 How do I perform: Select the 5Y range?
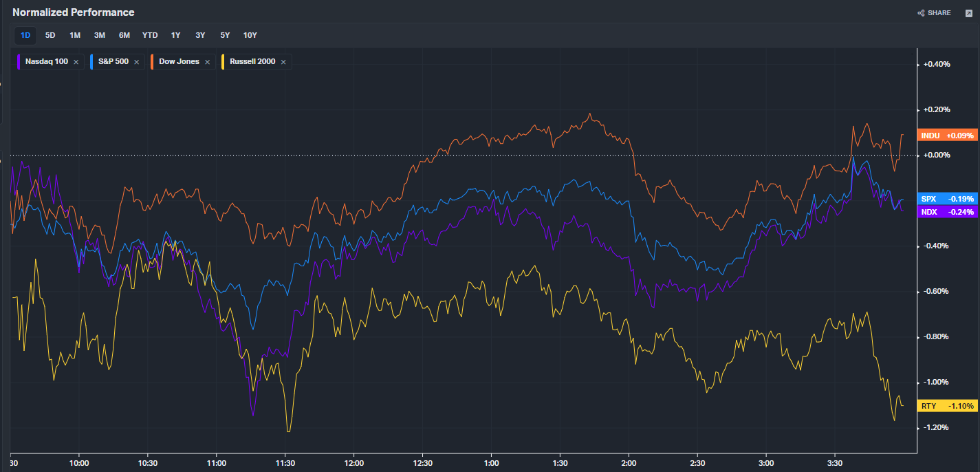point(225,35)
